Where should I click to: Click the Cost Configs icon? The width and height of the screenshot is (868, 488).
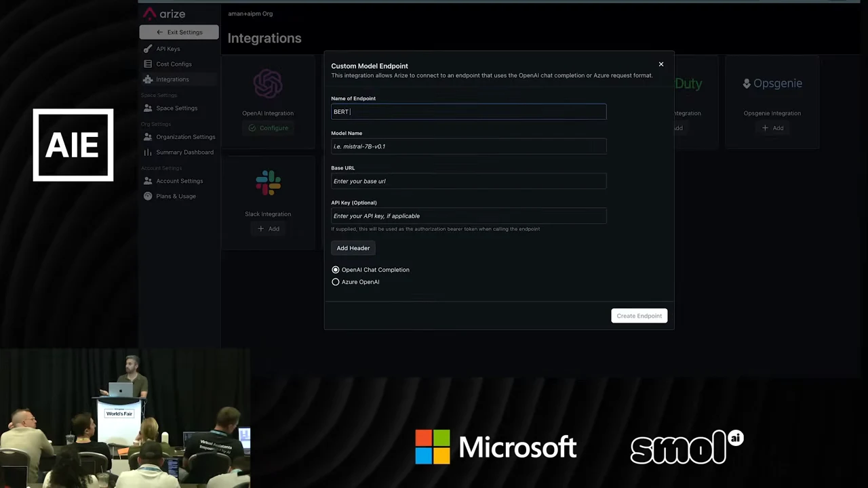(148, 64)
